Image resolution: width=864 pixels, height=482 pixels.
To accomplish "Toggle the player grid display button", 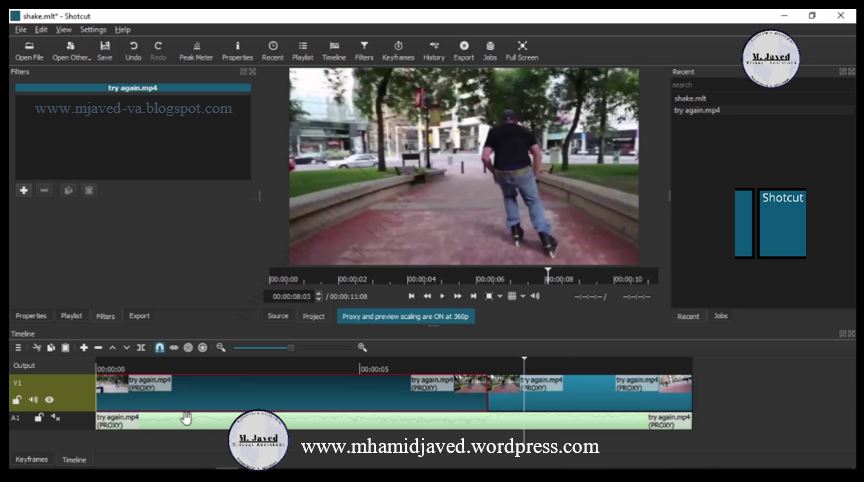I will click(512, 296).
